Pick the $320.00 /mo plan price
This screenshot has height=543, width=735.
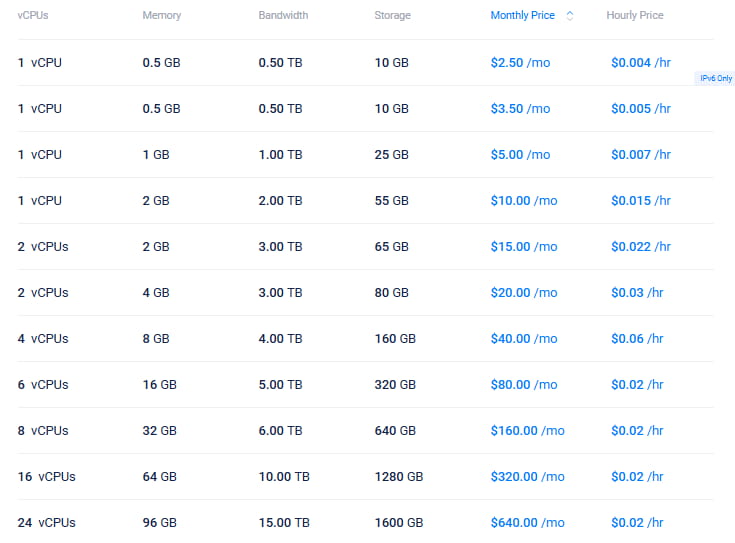(527, 477)
